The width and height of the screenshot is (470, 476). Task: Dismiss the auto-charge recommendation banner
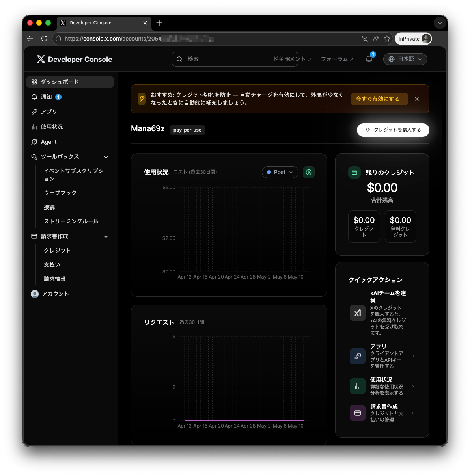(x=417, y=99)
